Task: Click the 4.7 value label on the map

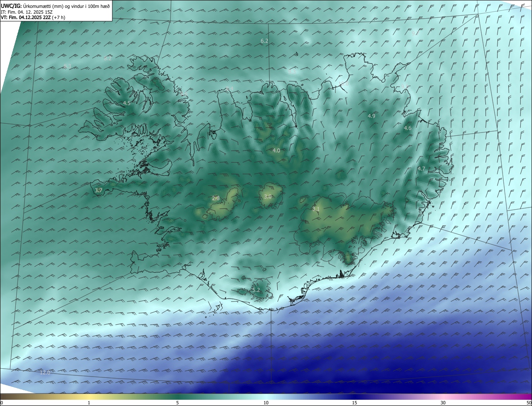Action: (x=421, y=169)
